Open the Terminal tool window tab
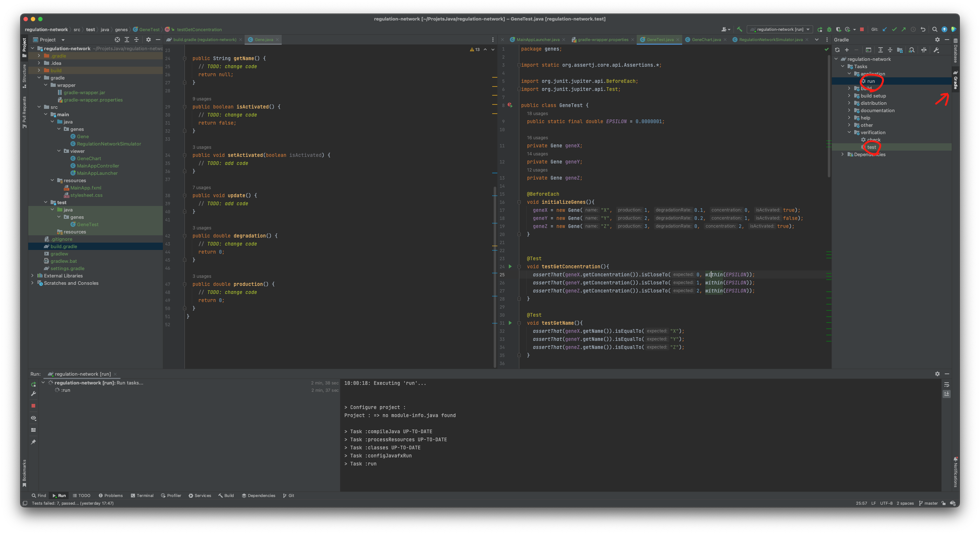The width and height of the screenshot is (980, 534). coord(142,495)
